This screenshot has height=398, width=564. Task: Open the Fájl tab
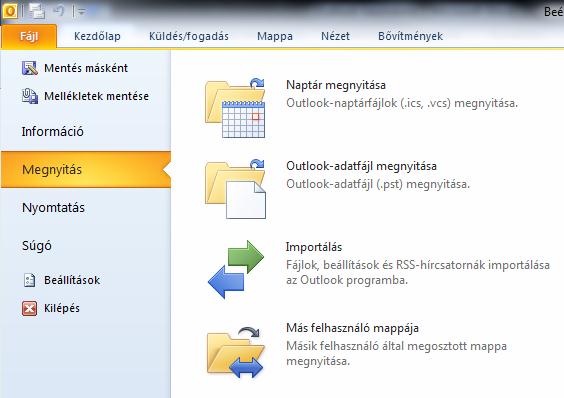[29, 36]
